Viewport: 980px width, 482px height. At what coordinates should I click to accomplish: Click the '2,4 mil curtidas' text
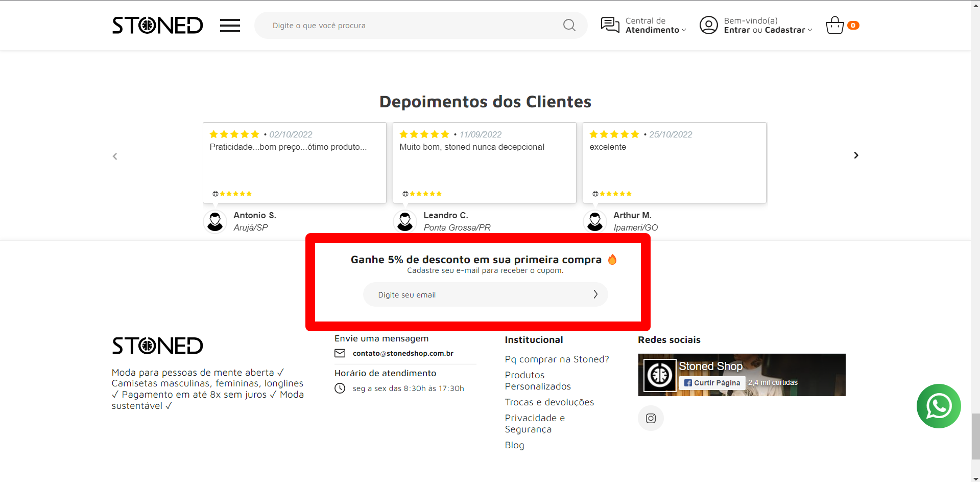point(773,382)
